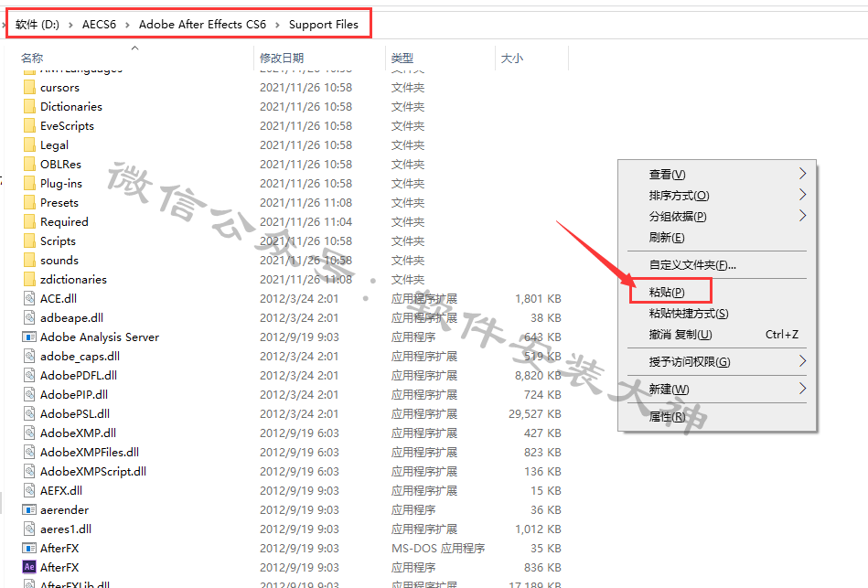The image size is (868, 588).
Task: Click the adobe_caps.dll file icon
Action: pos(29,356)
